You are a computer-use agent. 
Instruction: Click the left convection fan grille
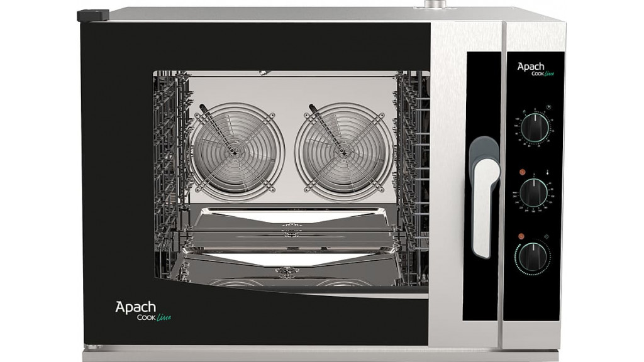pyautogui.click(x=236, y=151)
